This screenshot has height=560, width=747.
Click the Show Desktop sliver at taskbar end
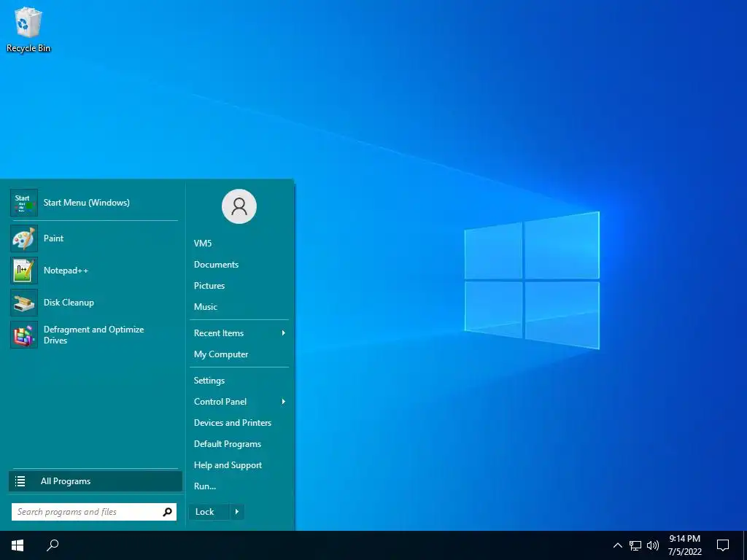pyautogui.click(x=745, y=545)
